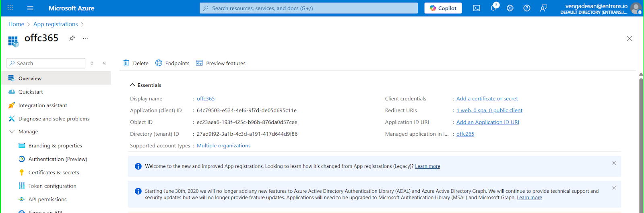Click the Delete trash icon

click(x=126, y=63)
